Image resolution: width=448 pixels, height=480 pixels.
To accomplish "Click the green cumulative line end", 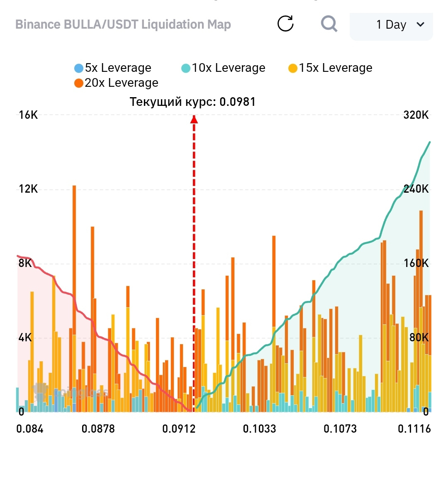I will point(430,142).
